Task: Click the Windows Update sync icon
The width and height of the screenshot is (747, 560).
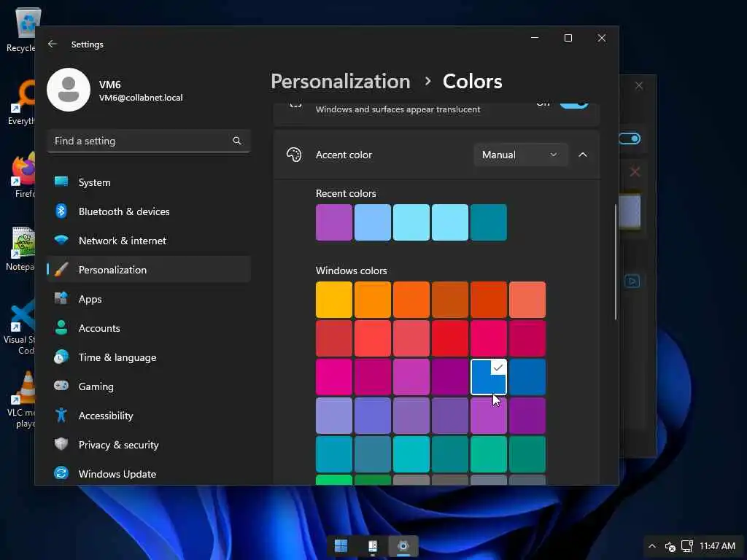Action: pos(61,473)
